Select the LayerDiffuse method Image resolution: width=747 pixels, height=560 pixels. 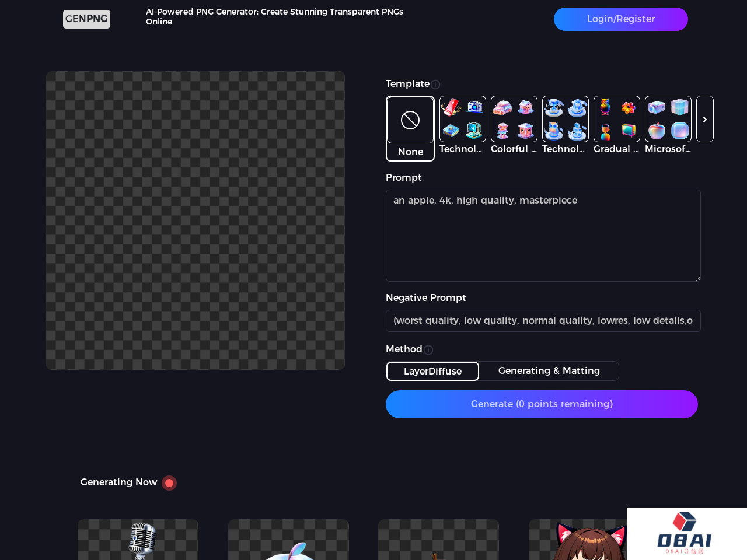(x=432, y=371)
